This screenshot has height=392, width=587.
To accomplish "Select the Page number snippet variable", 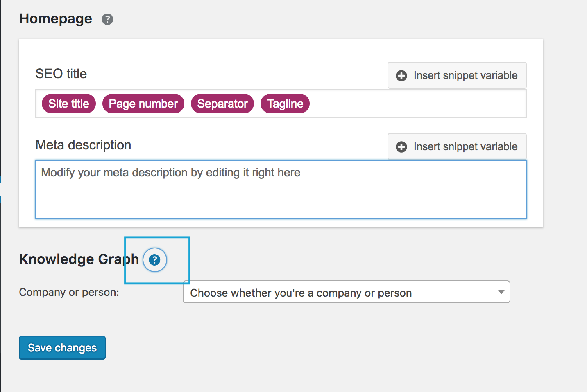I will pos(143,104).
